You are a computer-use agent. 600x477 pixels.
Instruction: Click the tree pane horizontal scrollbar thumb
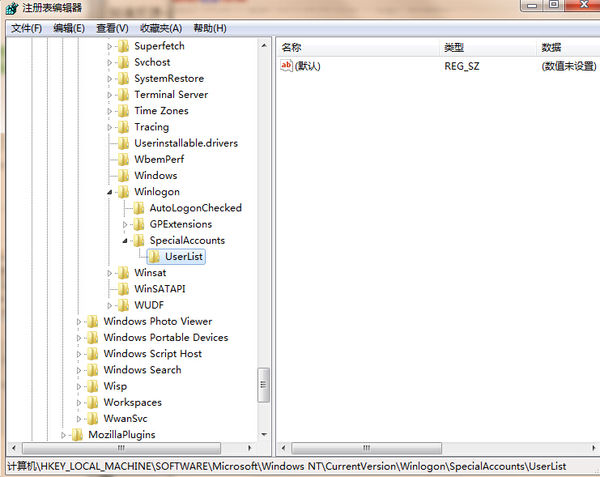(x=121, y=448)
